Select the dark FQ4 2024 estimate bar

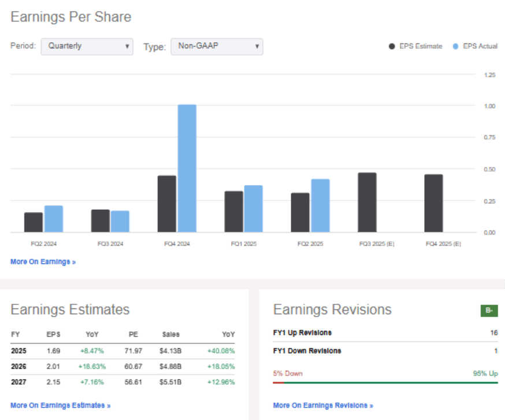click(x=167, y=204)
